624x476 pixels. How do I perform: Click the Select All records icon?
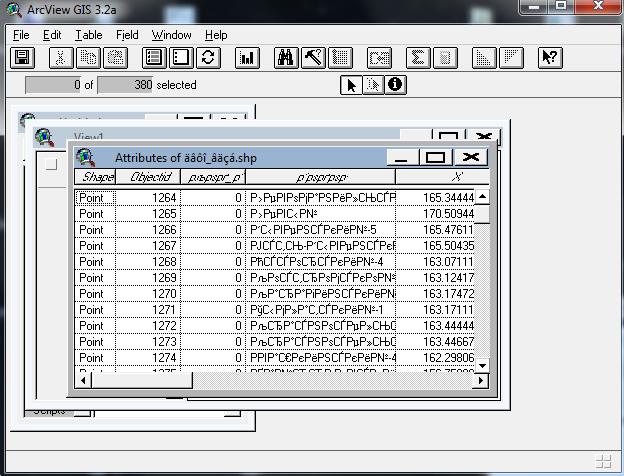[154, 58]
